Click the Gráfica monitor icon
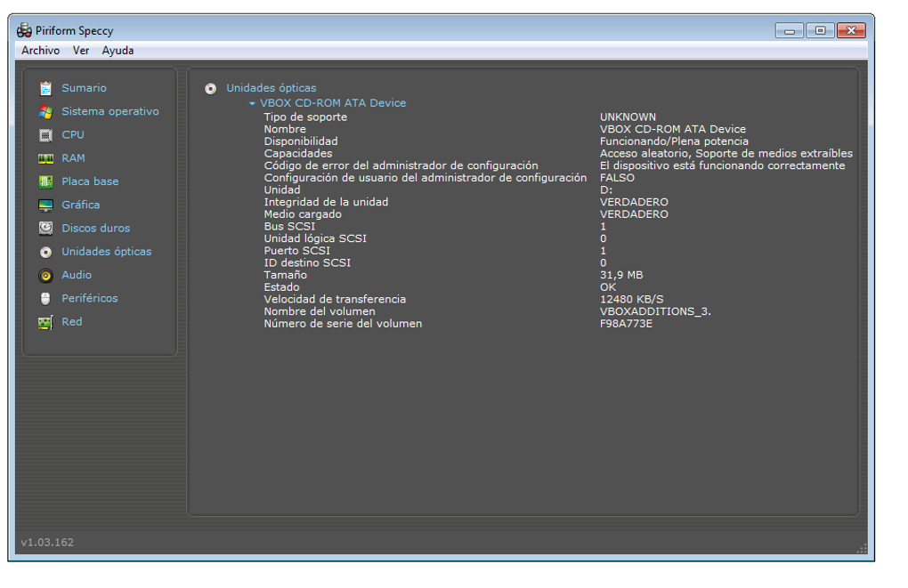 pyautogui.click(x=45, y=205)
